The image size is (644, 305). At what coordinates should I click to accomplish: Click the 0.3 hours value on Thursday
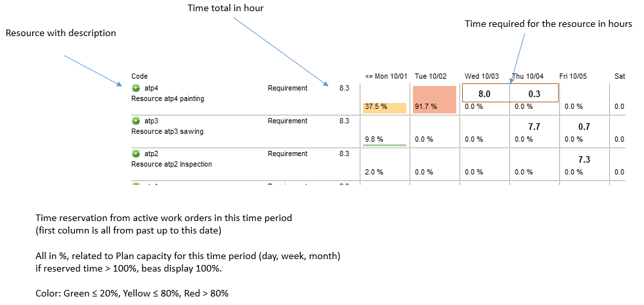[x=534, y=94]
